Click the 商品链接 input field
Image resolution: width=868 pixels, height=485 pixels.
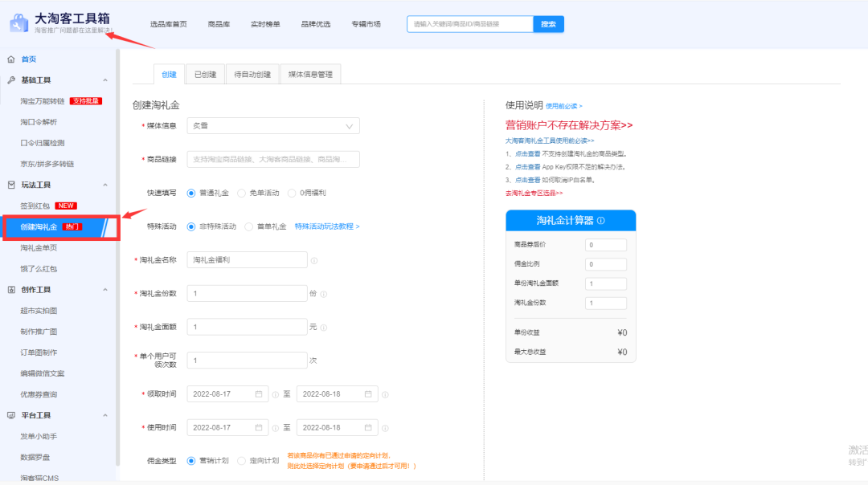pos(272,160)
